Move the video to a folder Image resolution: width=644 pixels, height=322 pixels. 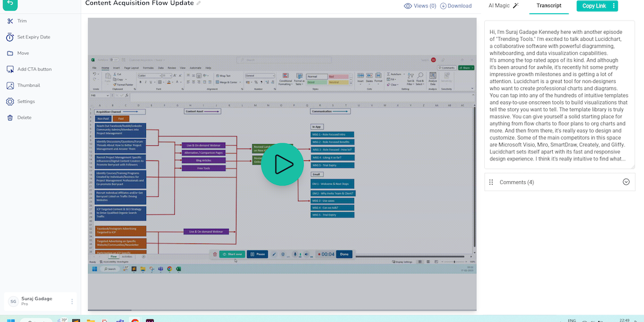click(x=10, y=53)
